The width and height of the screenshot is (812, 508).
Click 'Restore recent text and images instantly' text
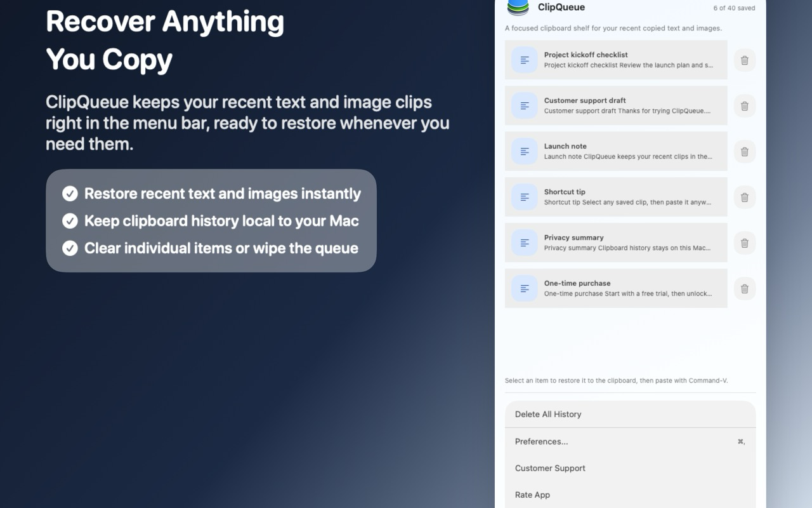tap(223, 194)
